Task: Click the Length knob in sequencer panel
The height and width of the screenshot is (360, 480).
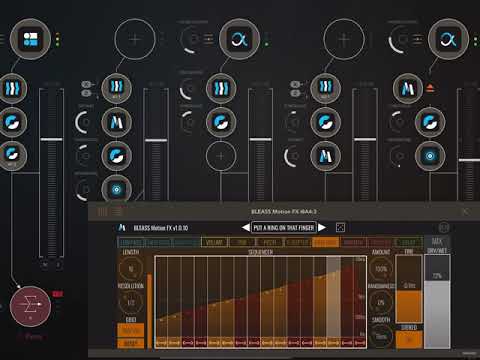Action: 131,268
